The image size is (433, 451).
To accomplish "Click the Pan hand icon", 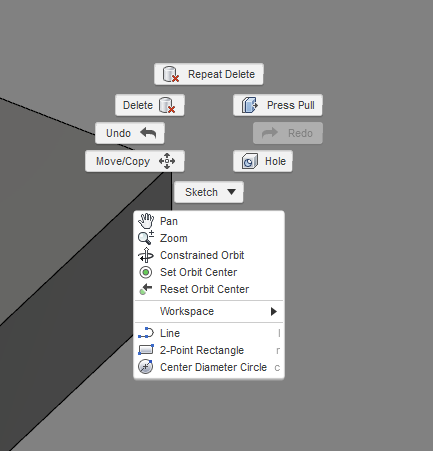I will 146,221.
